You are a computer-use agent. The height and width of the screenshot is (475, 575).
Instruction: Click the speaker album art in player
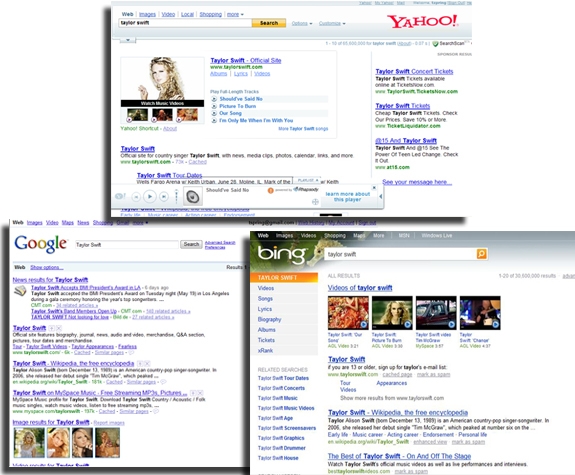pyautogui.click(x=193, y=197)
